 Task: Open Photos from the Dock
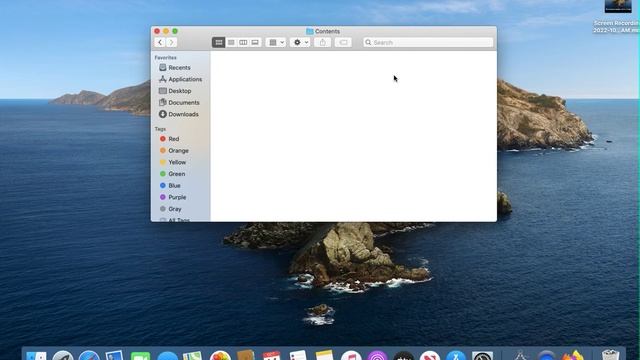[x=220, y=356]
